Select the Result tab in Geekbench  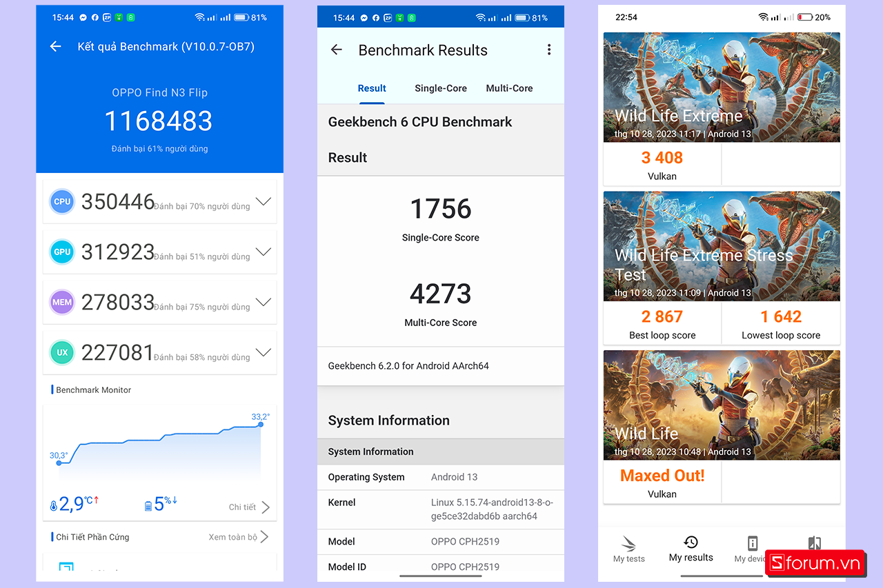click(x=372, y=88)
